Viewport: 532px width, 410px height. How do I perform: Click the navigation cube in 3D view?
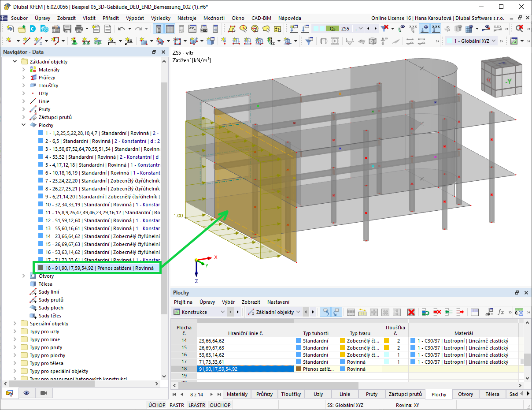(x=502, y=78)
